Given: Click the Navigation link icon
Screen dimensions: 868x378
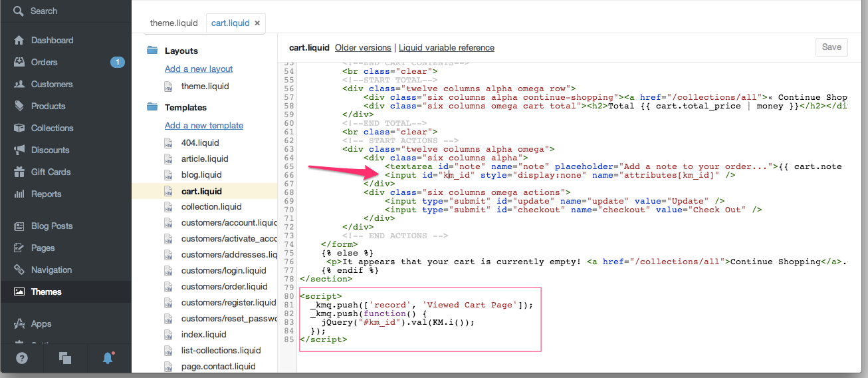Looking at the screenshot, I should point(19,270).
